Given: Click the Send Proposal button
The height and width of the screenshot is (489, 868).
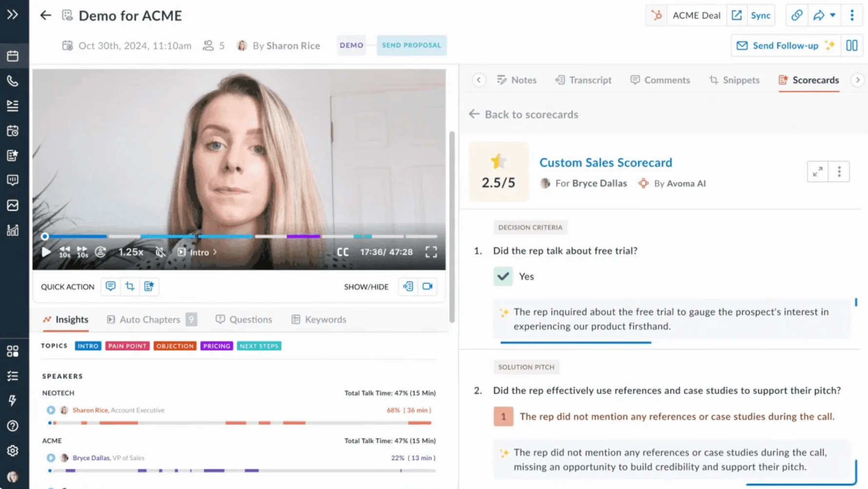Looking at the screenshot, I should [412, 45].
